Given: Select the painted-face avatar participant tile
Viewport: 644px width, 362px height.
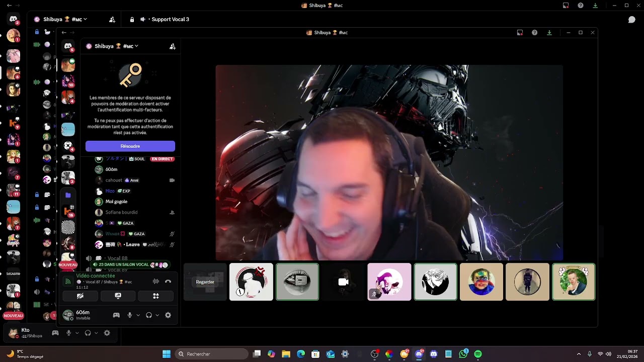Looking at the screenshot, I should point(481,282).
